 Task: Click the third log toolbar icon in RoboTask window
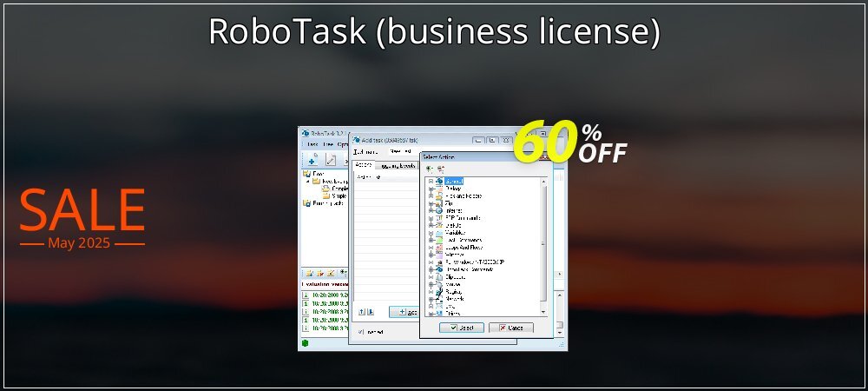pos(330,273)
